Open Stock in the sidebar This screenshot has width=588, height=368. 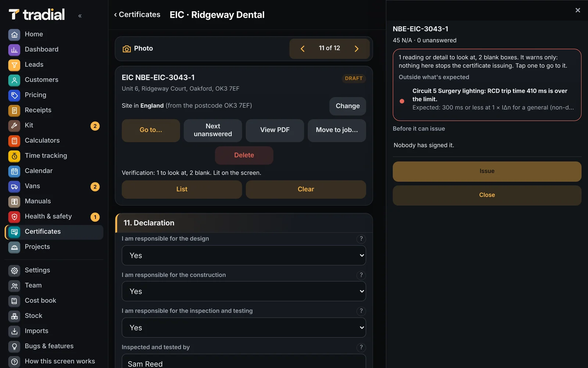(x=54, y=316)
